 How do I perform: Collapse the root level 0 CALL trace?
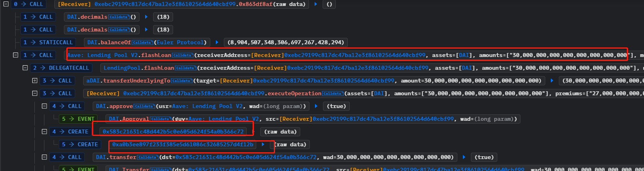(6, 4)
